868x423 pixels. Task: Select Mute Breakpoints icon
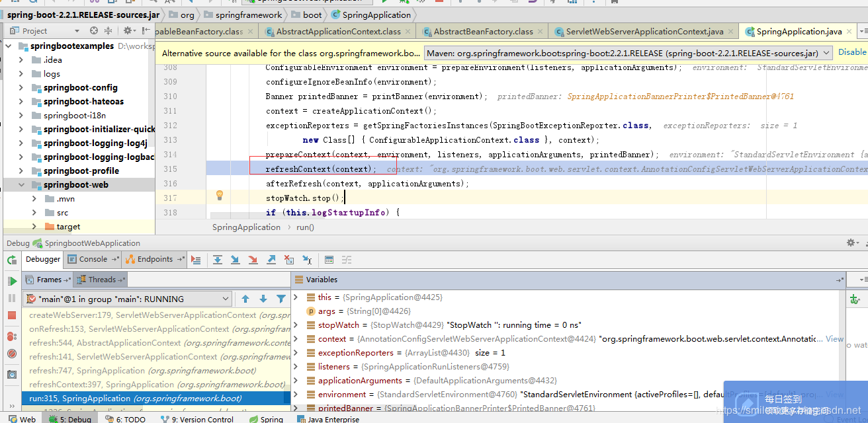(12, 354)
